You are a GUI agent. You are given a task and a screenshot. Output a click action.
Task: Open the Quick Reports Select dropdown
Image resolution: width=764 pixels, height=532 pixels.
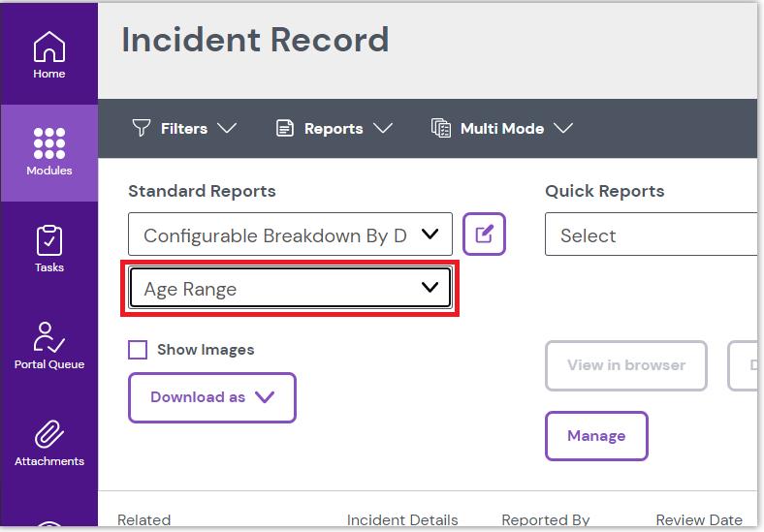point(650,235)
